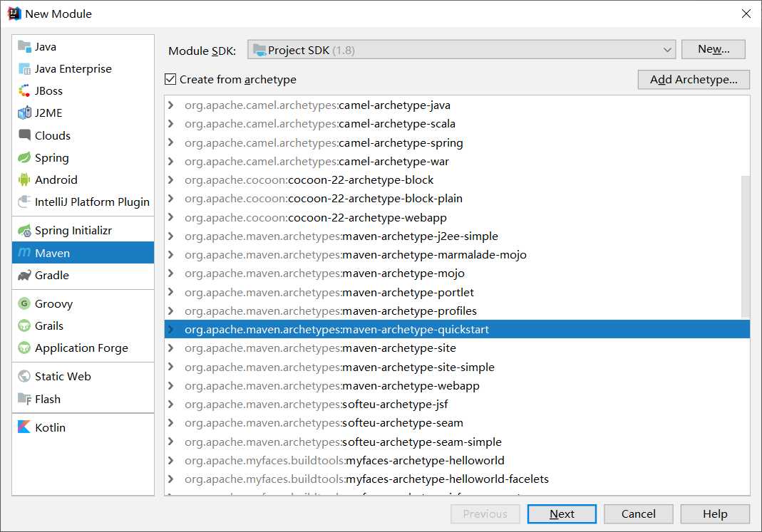Expand maven-archetype-webapp node
762x532 pixels.
point(170,385)
